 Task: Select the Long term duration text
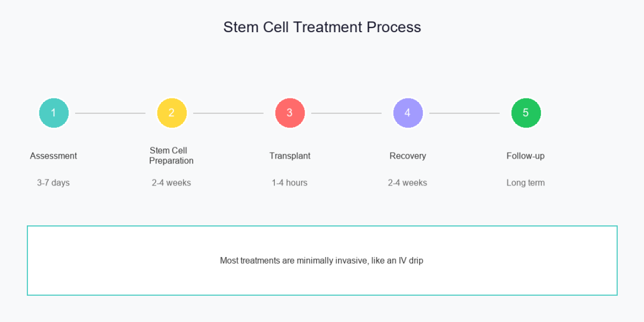click(525, 182)
